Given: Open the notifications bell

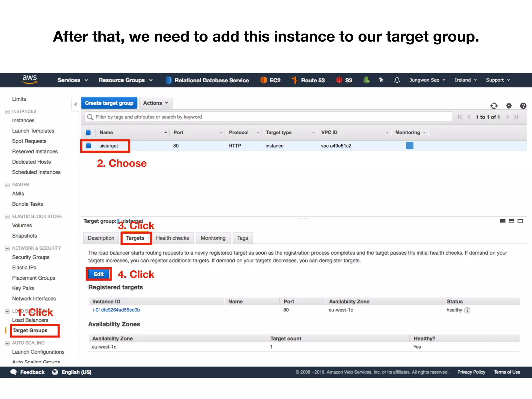Looking at the screenshot, I should tap(397, 80).
